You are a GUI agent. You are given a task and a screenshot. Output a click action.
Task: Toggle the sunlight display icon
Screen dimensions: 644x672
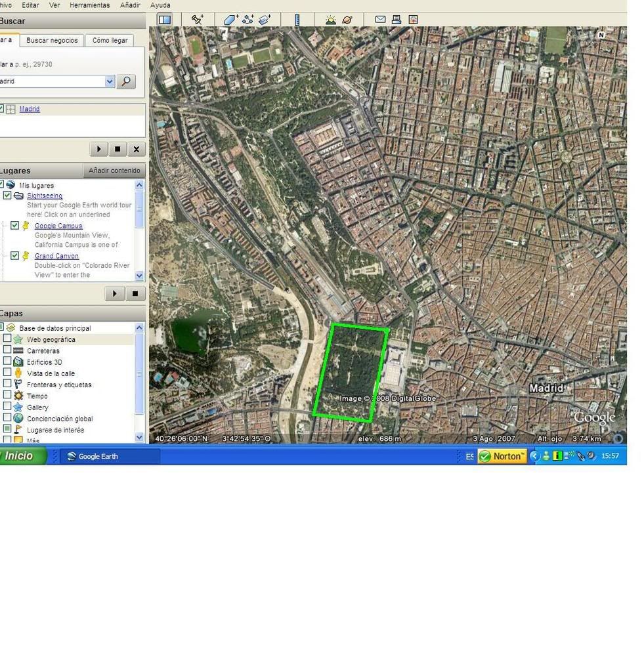330,20
